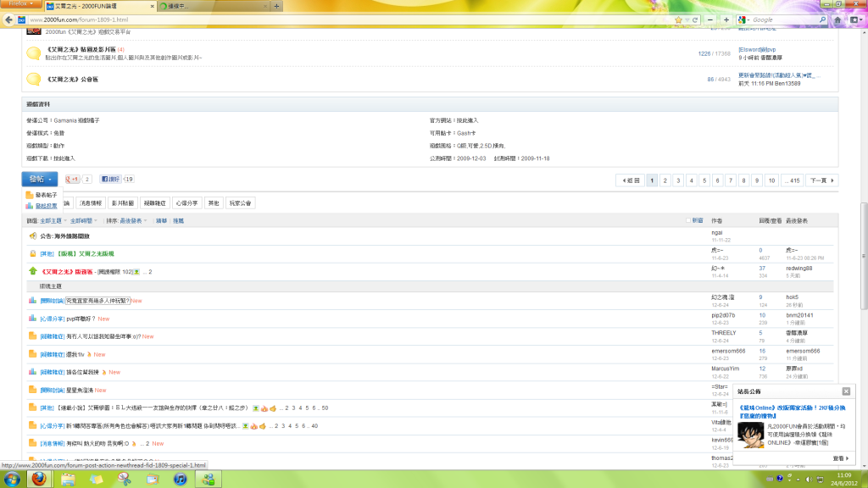868x488 pixels.
Task: Click the Firefox icon in the taskbar
Action: tap(39, 479)
